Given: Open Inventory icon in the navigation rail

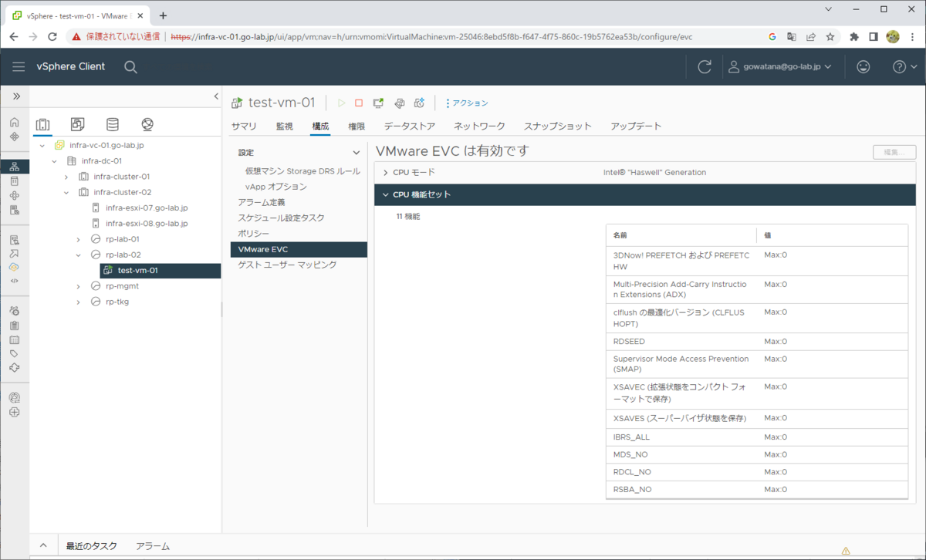Looking at the screenshot, I should (x=15, y=167).
